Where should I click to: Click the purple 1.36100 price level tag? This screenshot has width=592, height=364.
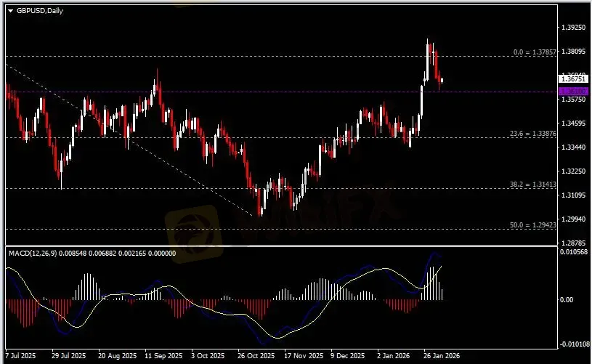[573, 92]
